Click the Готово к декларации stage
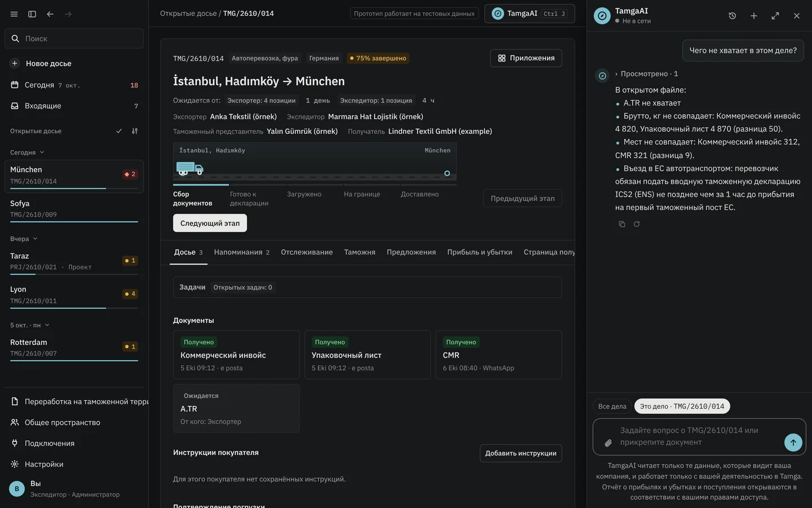 point(257,196)
